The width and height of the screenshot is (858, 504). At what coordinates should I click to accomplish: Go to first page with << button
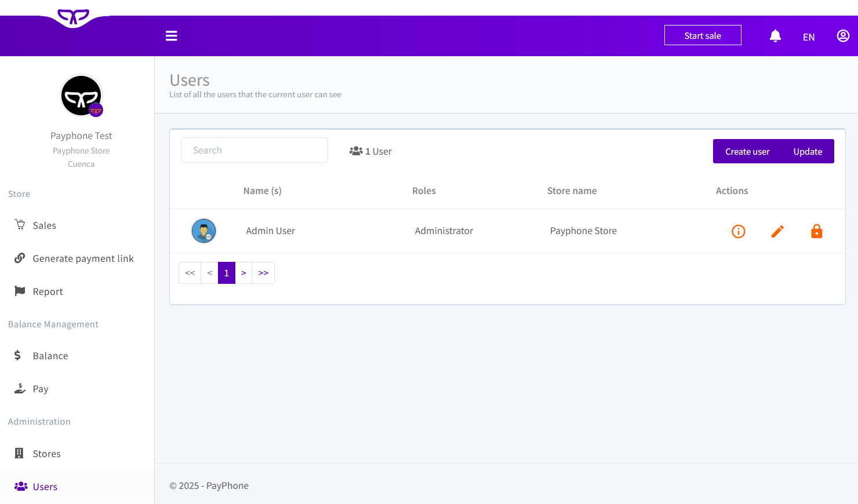coord(190,273)
